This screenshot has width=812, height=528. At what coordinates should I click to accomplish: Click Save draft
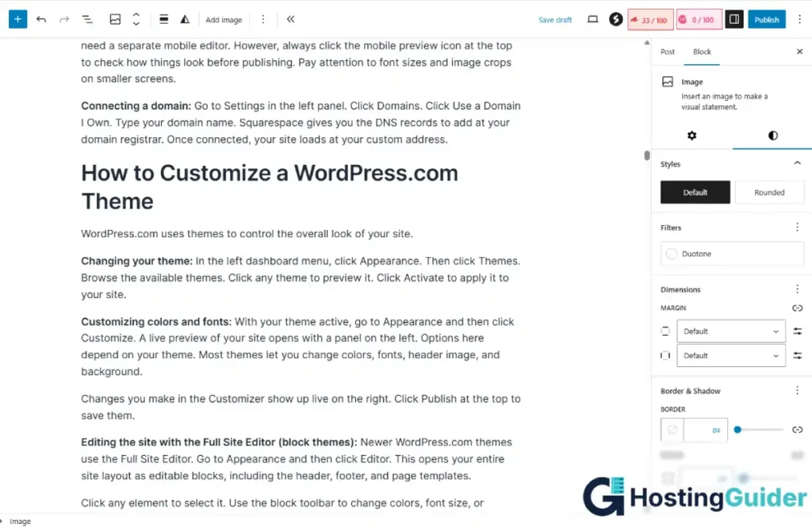coord(555,20)
